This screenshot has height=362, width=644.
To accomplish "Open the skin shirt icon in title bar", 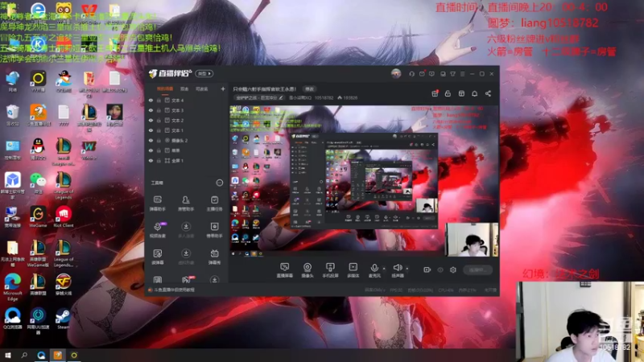I will click(x=452, y=74).
